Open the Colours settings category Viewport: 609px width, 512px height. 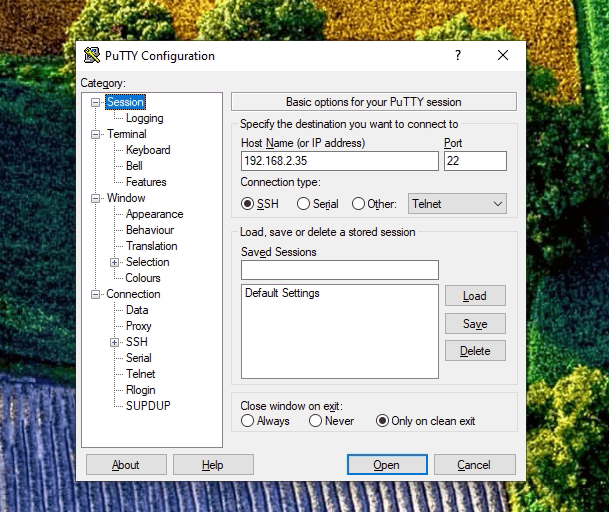(x=143, y=278)
